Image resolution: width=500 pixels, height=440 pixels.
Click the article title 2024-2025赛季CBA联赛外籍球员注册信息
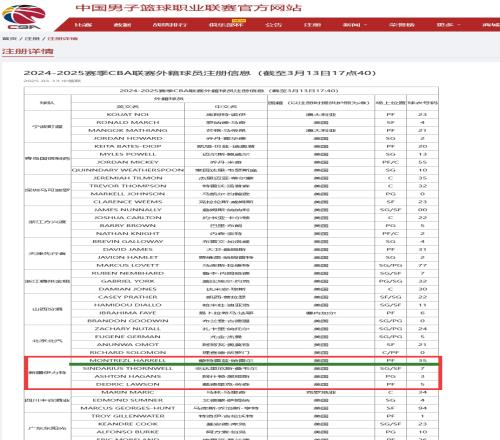click(200, 73)
